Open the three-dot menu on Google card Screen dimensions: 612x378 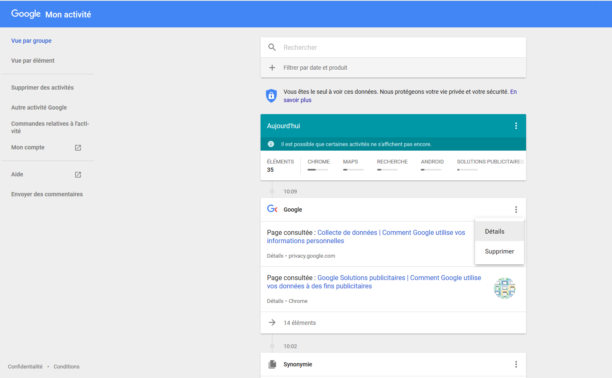516,210
